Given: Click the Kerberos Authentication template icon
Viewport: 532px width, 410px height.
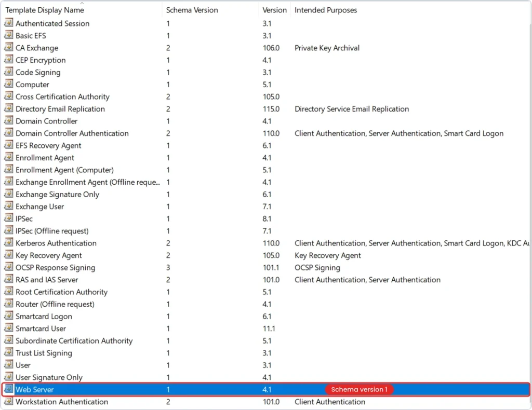Looking at the screenshot, I should coord(8,242).
